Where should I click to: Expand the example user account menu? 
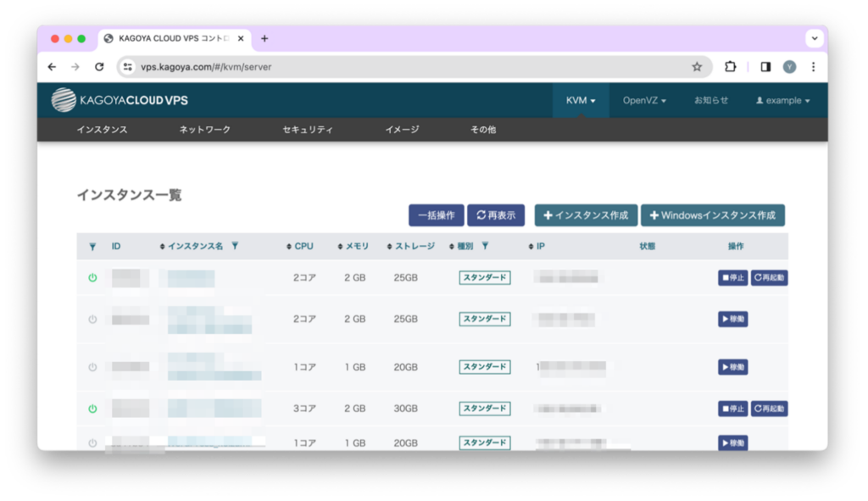(782, 100)
